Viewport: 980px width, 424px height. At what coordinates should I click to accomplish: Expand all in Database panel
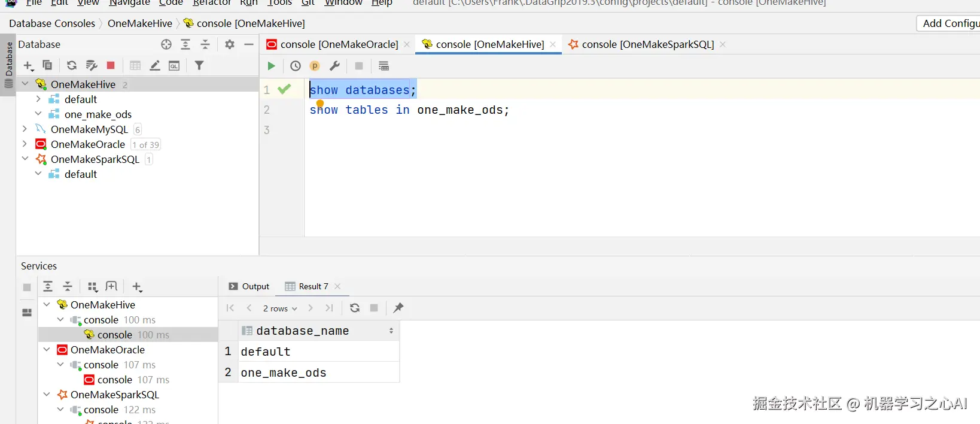185,44
